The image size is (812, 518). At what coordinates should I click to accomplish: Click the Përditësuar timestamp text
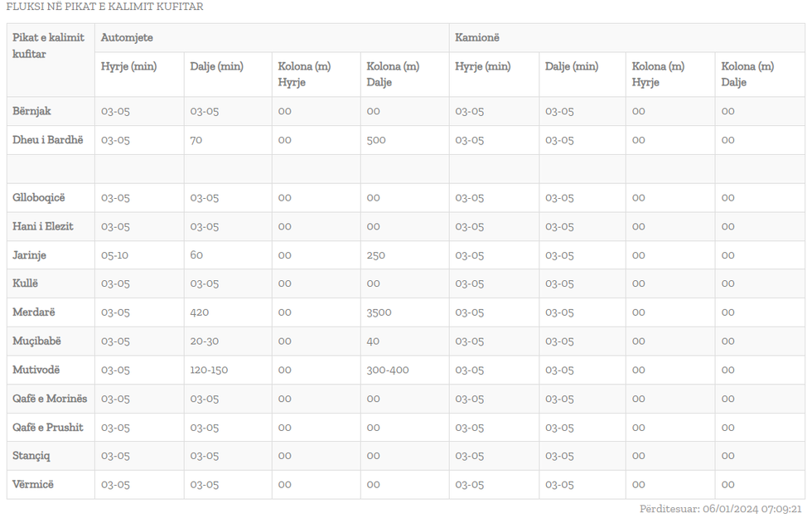click(x=720, y=509)
